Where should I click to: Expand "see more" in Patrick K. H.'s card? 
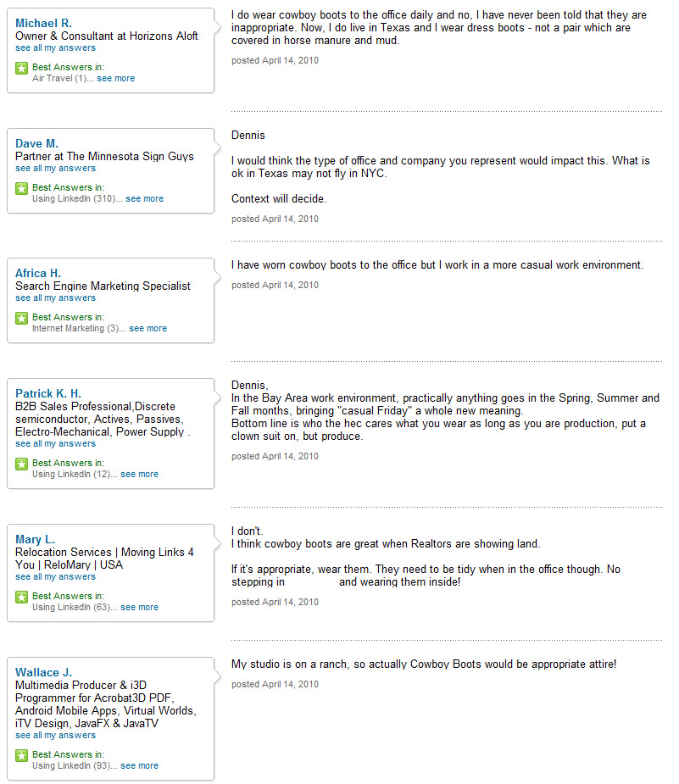pyautogui.click(x=139, y=475)
